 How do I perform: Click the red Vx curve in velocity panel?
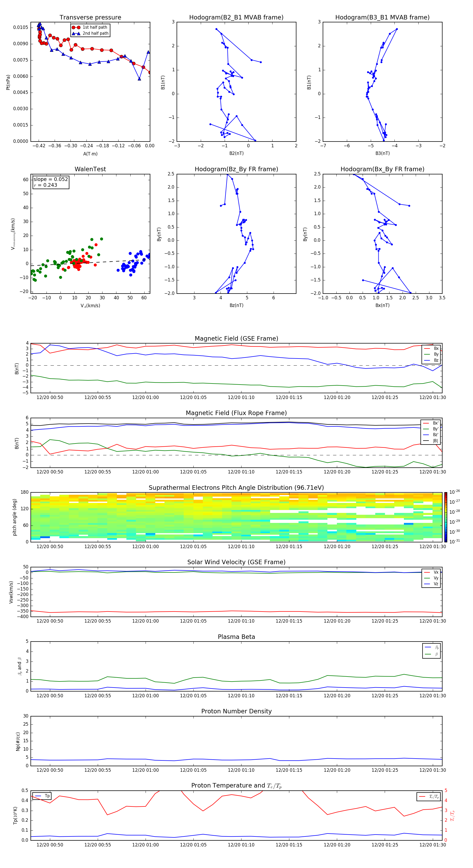tap(236, 611)
